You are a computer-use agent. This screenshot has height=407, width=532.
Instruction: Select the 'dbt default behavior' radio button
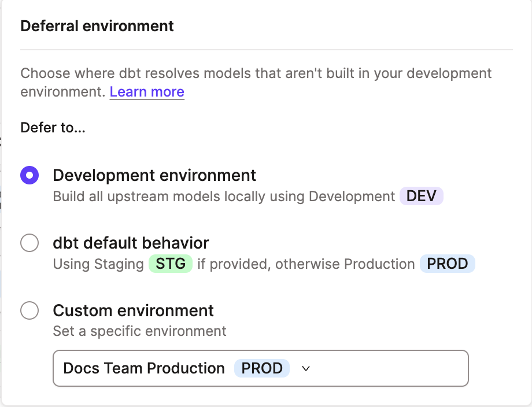[x=29, y=243]
